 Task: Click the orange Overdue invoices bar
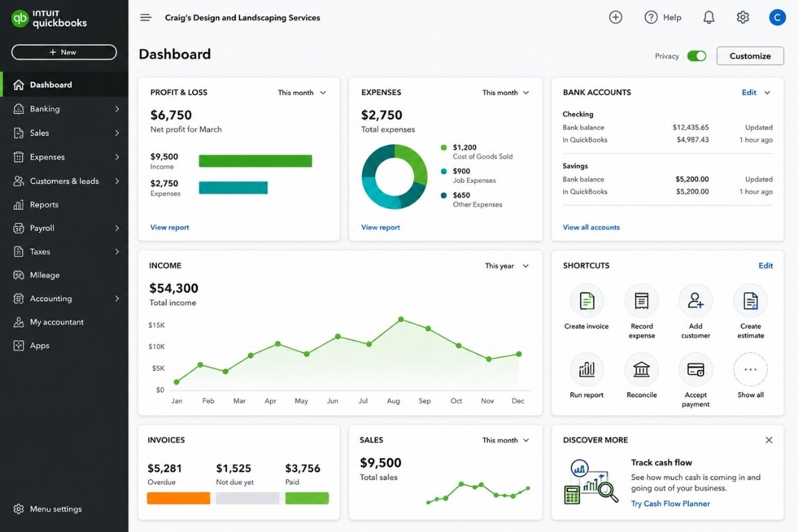(x=178, y=498)
